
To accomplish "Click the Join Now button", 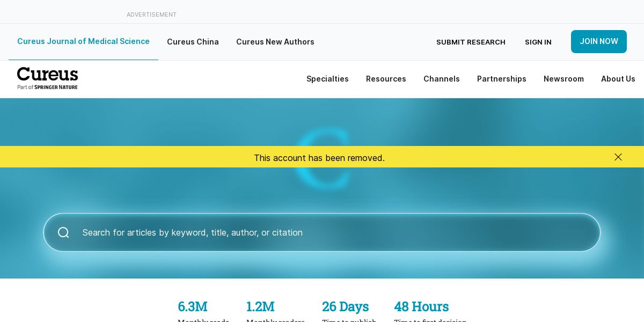I will click(599, 41).
